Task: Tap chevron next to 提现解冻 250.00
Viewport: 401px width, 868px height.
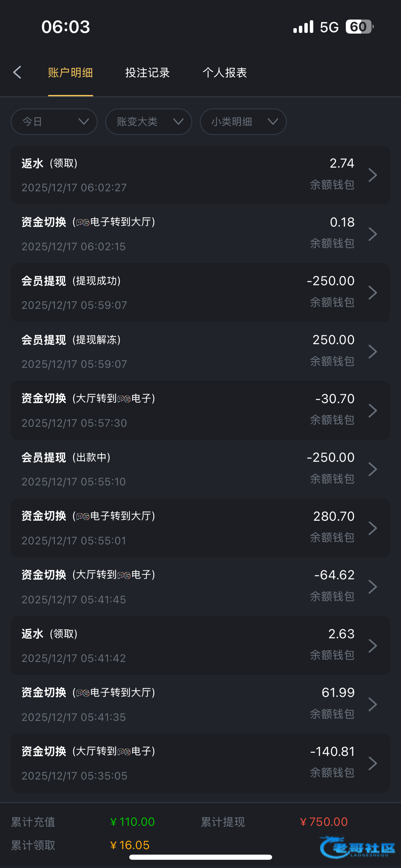Action: point(373,352)
